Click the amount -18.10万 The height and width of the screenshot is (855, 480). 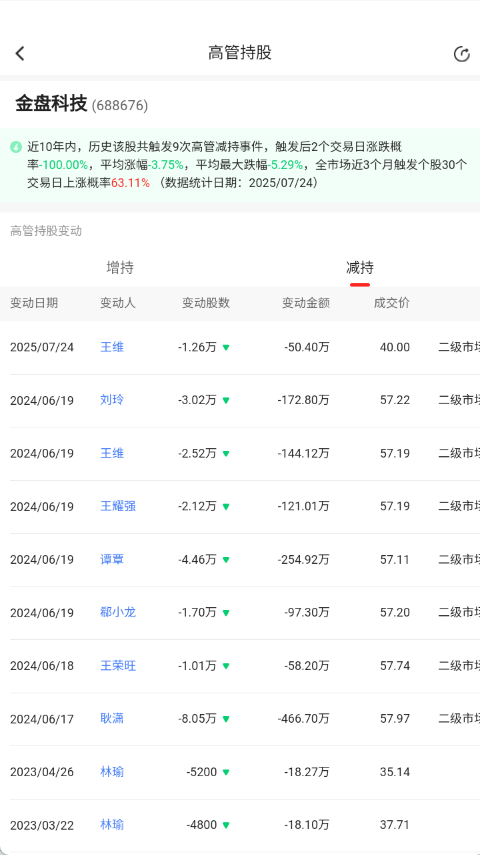coord(307,825)
